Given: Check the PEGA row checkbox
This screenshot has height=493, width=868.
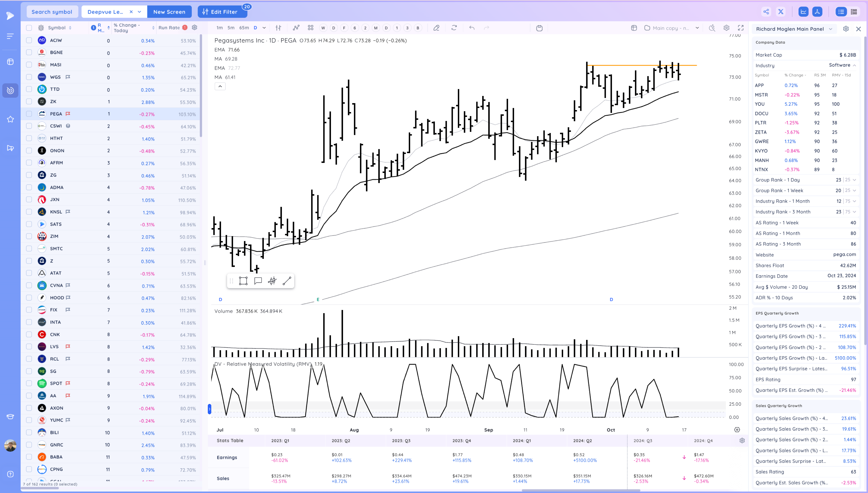Looking at the screenshot, I should [29, 114].
